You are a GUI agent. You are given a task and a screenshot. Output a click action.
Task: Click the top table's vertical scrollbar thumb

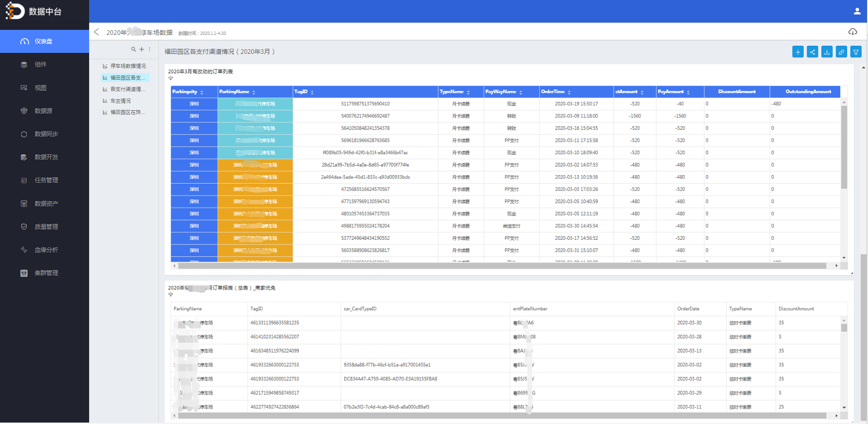[x=844, y=148]
